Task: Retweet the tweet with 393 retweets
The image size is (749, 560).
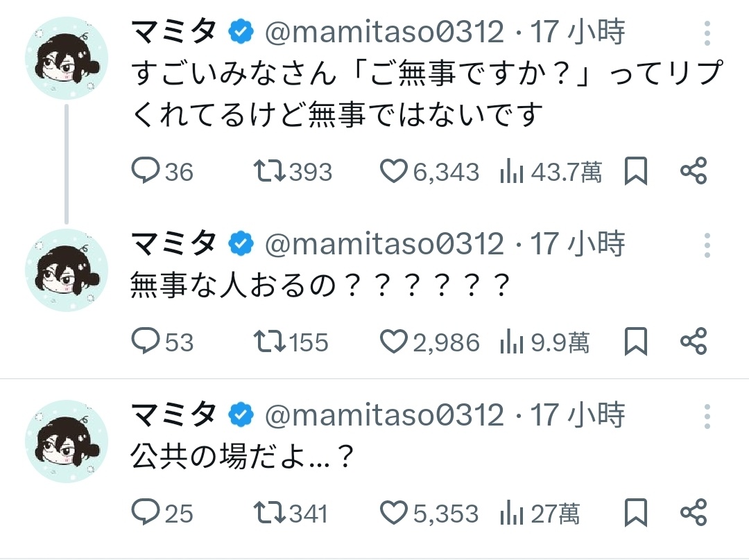Action: pyautogui.click(x=269, y=171)
